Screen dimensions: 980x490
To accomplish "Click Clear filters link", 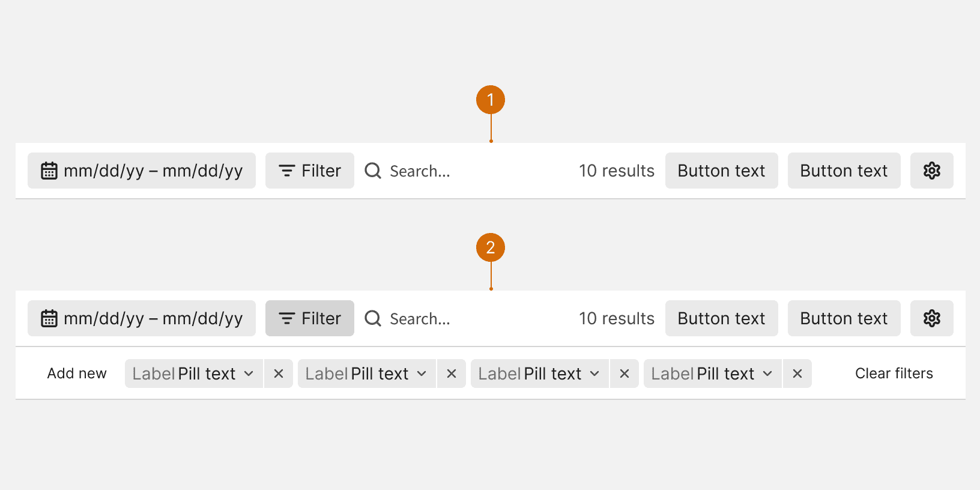I will [894, 374].
